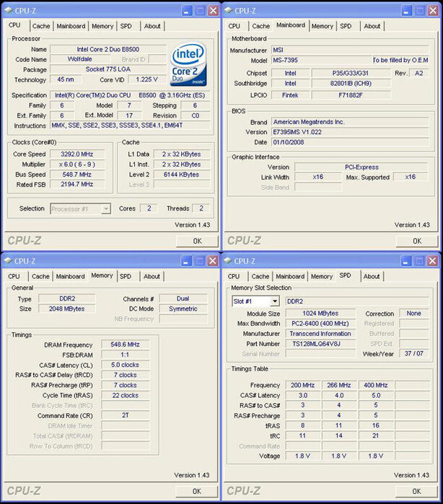Viewport: 443px width, 504px height.
Task: Click the Manufacturer value Transcend Information
Action: (320, 334)
